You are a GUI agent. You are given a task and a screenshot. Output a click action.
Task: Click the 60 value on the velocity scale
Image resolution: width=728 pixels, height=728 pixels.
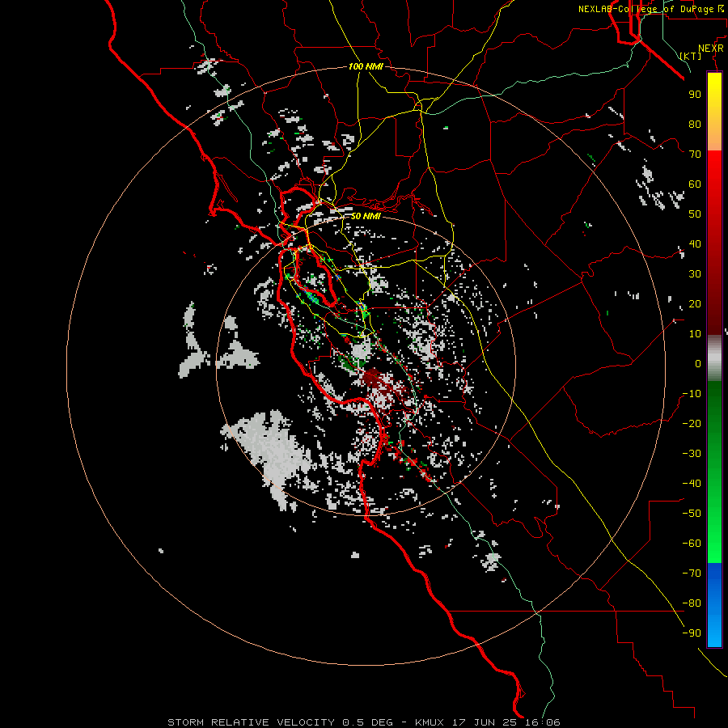pos(695,184)
